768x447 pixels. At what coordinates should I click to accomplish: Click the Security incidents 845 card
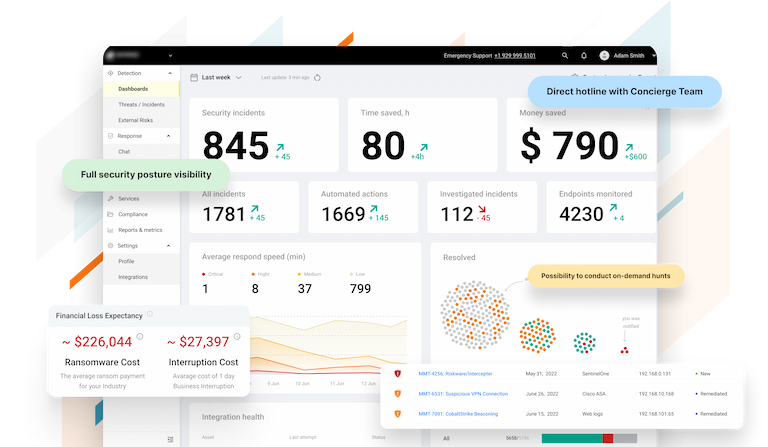click(264, 135)
